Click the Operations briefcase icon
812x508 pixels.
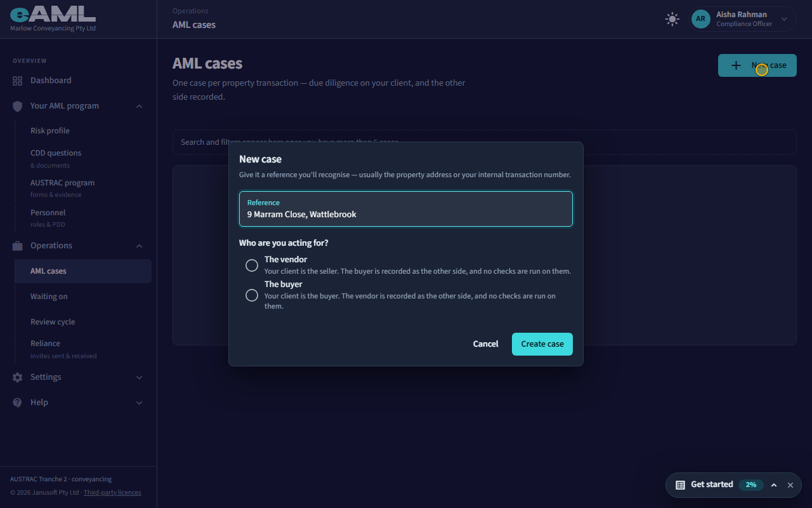[x=17, y=246]
